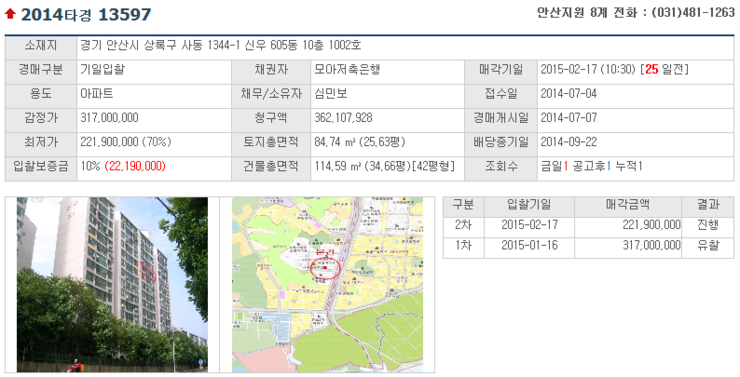Viewport: 740px width, 377px height.
Task: Click the 진행 result status
Action: (707, 225)
